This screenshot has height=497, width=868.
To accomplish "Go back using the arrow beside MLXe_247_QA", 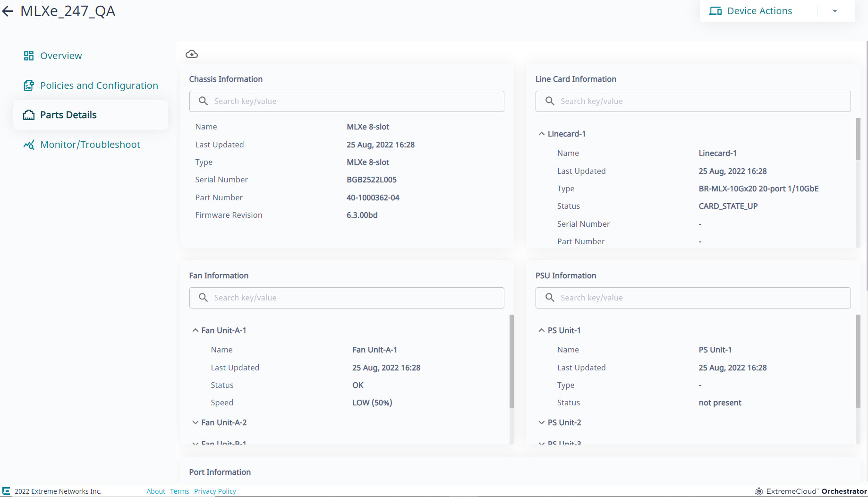I will pos(8,11).
